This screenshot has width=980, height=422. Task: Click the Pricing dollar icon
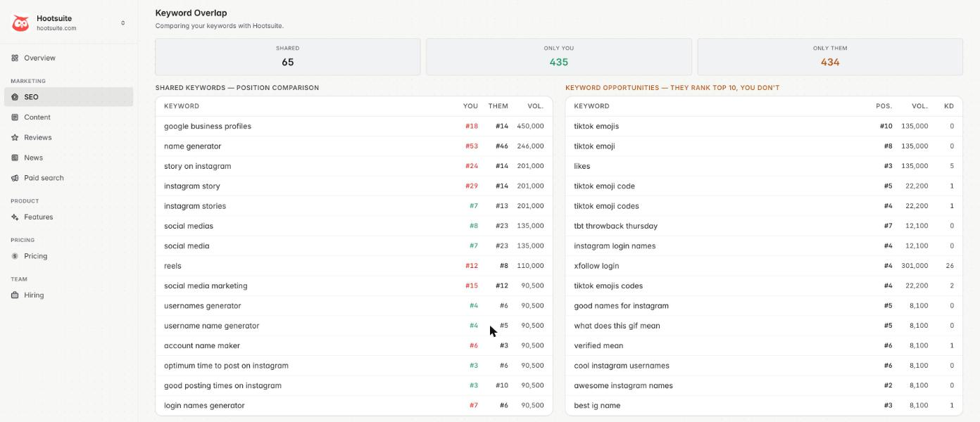pyautogui.click(x=15, y=257)
